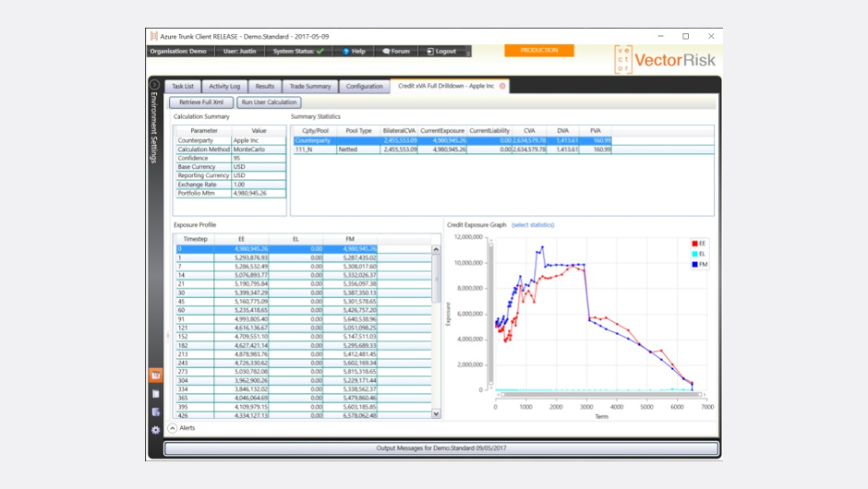Click the MonteCarlo calculation method value
The image size is (868, 489).
pos(259,149)
